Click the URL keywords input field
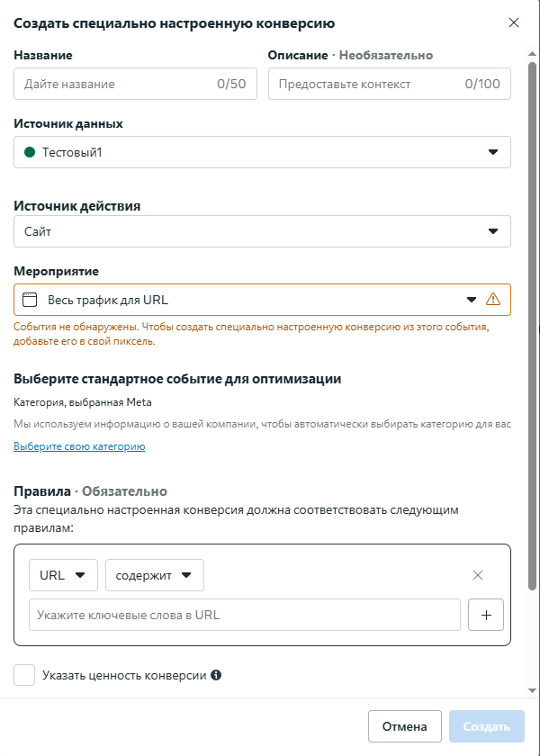This screenshot has height=756, width=540. (245, 616)
